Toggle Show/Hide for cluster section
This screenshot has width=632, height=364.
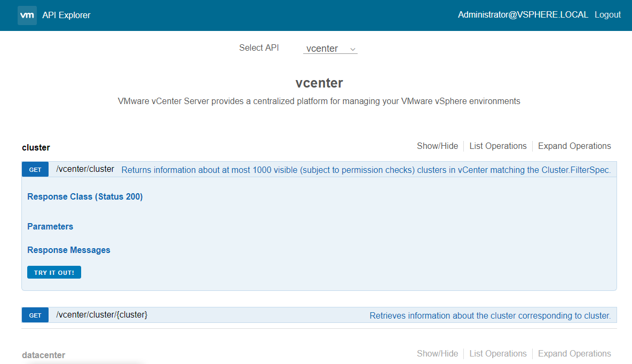click(x=437, y=146)
